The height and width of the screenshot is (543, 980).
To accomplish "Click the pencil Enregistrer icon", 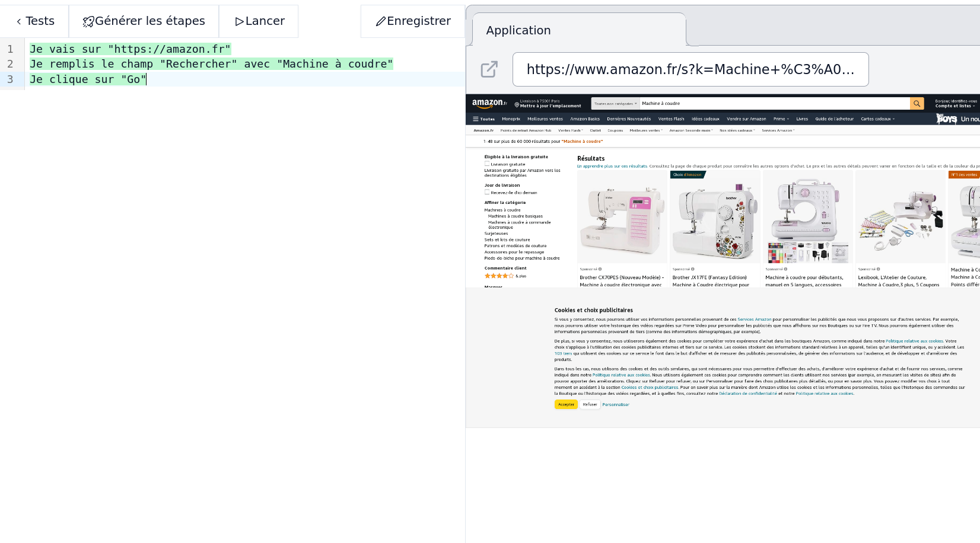I will 381,21.
